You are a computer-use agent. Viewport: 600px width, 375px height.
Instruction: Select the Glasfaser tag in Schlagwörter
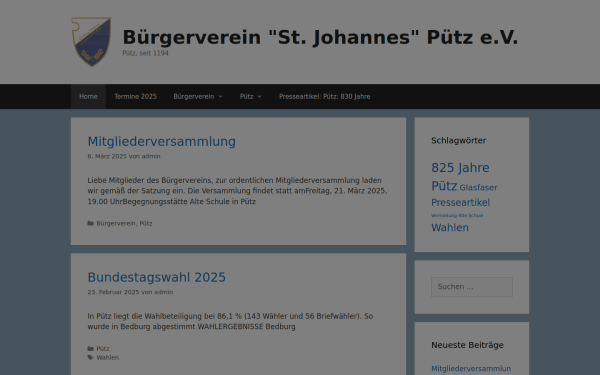(x=478, y=188)
